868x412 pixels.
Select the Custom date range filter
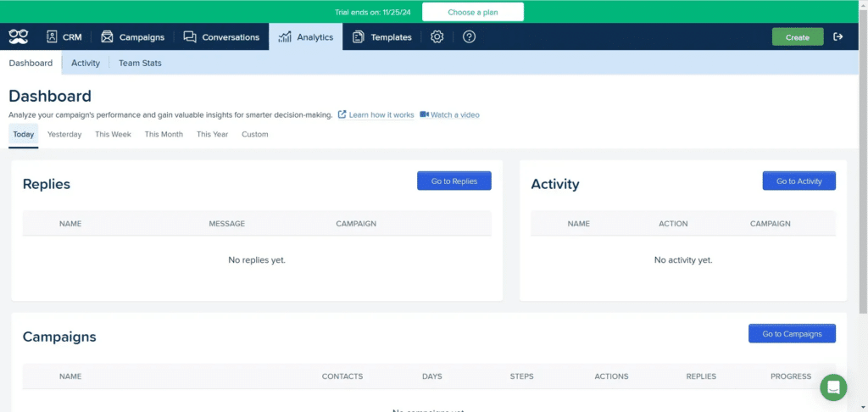point(254,134)
